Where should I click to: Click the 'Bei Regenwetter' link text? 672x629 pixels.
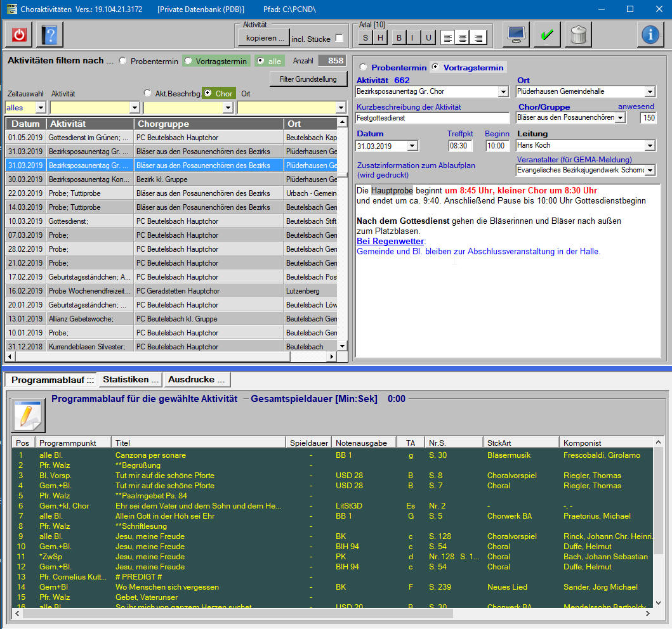pos(390,241)
